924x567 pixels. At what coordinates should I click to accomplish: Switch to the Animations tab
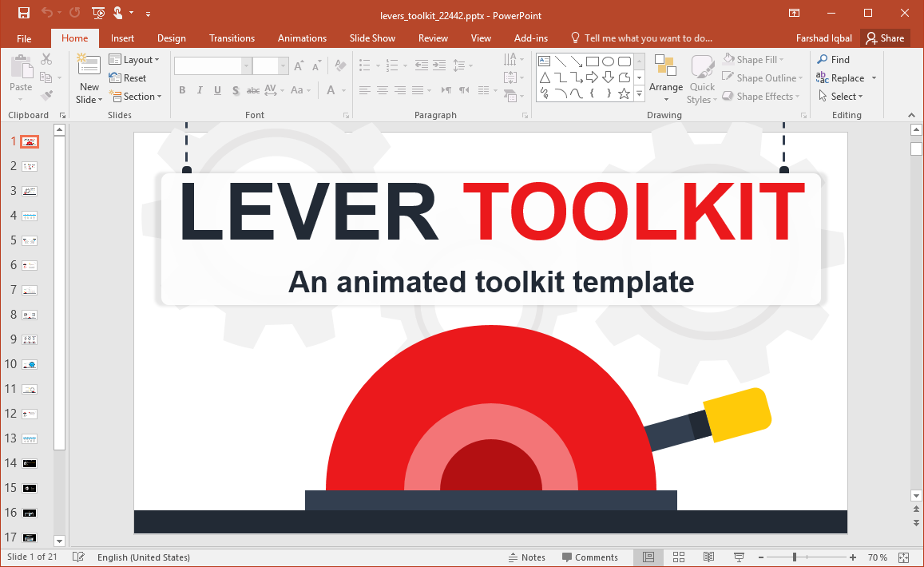coord(302,38)
